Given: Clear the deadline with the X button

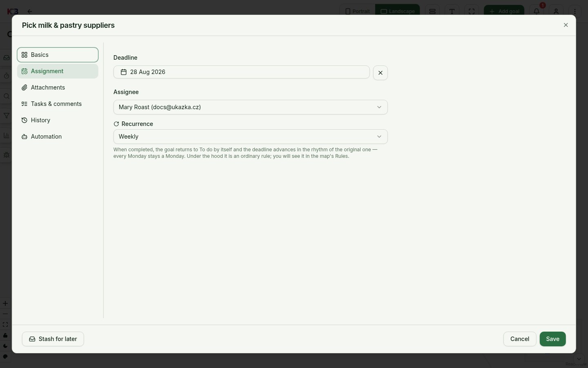Looking at the screenshot, I should (380, 73).
